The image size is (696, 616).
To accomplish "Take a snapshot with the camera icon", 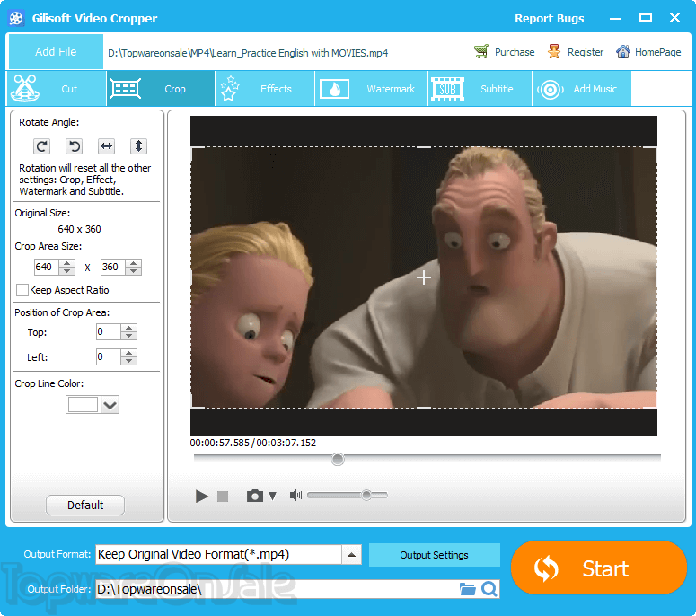I will [255, 496].
